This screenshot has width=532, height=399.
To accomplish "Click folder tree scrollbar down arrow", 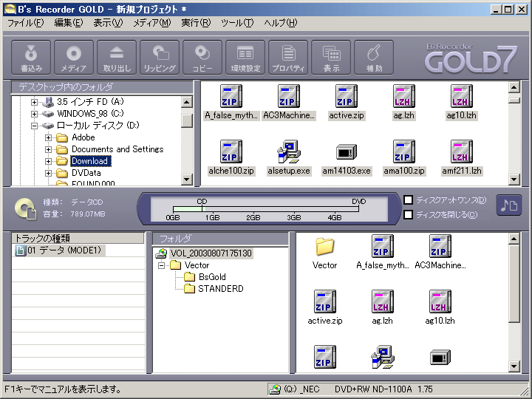I will click(x=187, y=180).
